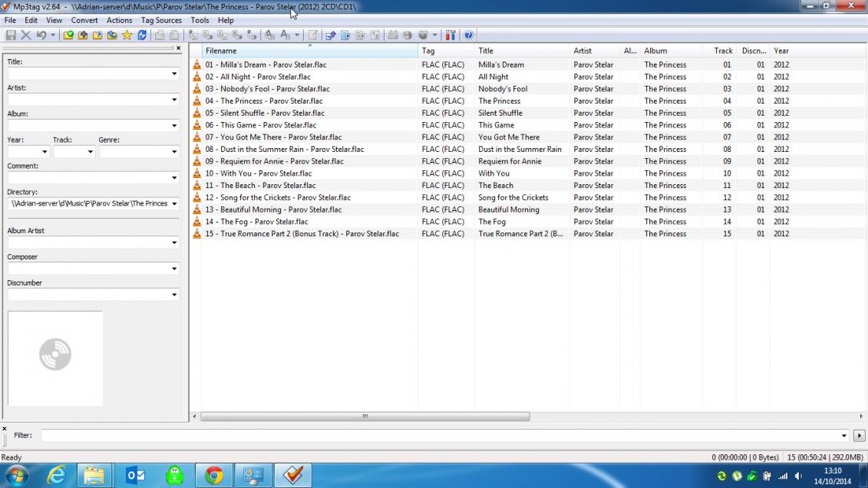868x488 pixels.
Task: Select the file '05 - Silent Shuffle - Parov Stelar.flac'
Action: tap(265, 113)
